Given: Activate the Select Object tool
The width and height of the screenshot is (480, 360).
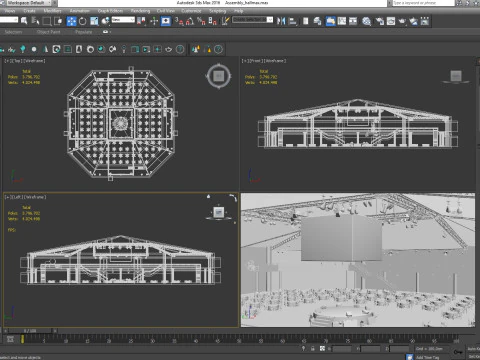Looking at the screenshot, I should click(24, 21).
